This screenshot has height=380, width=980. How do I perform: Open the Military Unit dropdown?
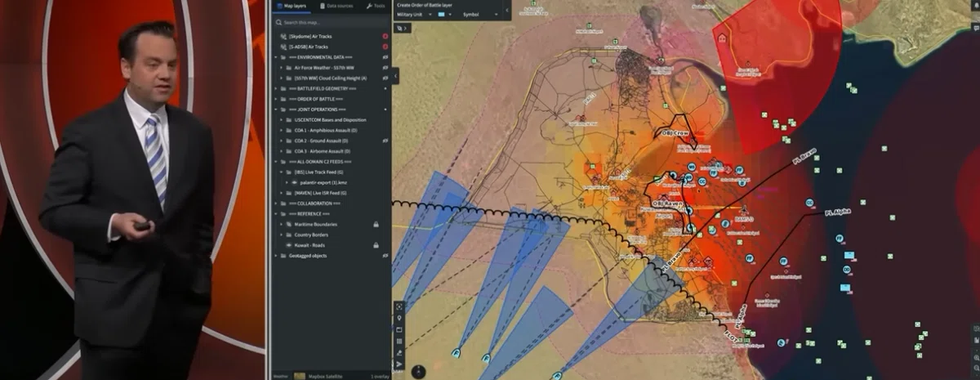click(414, 15)
